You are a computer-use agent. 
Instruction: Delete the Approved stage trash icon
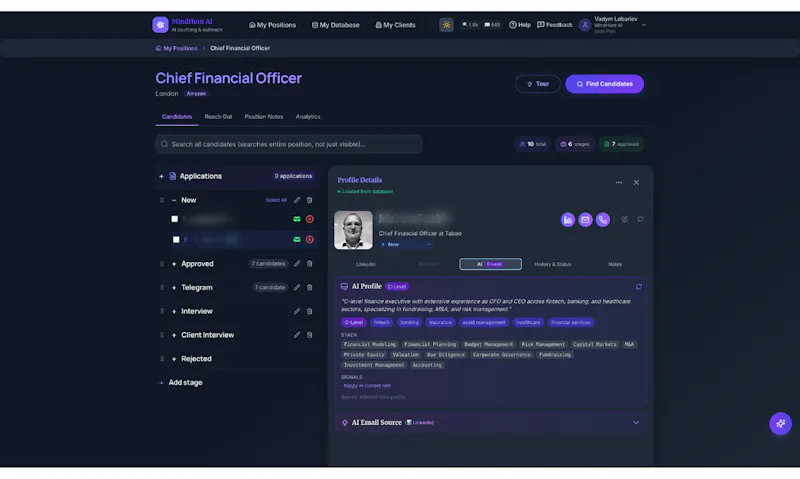(309, 264)
